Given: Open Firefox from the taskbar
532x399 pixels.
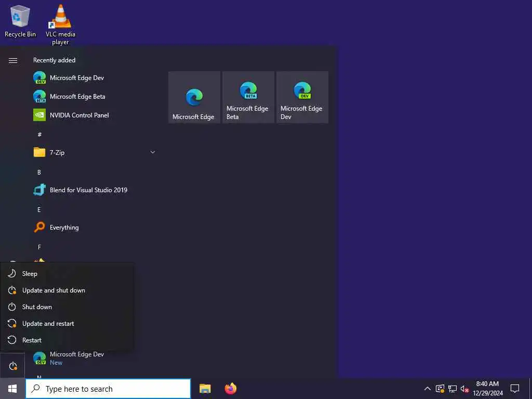Looking at the screenshot, I should point(231,389).
